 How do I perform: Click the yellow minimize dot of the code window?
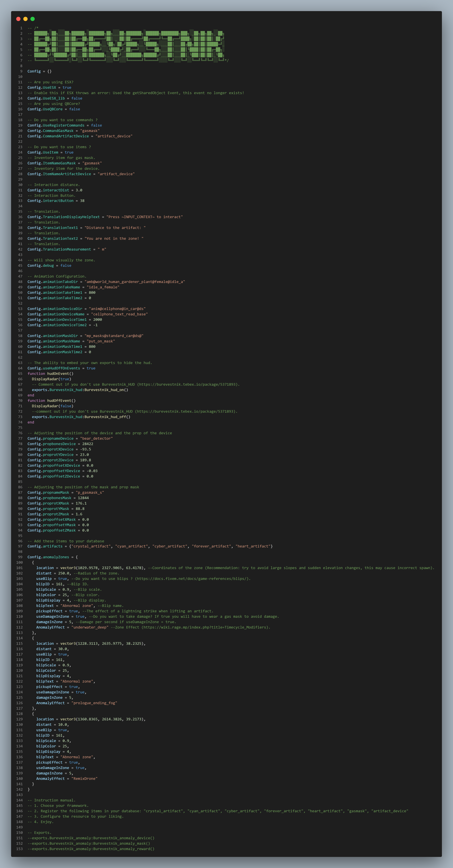tap(25, 19)
